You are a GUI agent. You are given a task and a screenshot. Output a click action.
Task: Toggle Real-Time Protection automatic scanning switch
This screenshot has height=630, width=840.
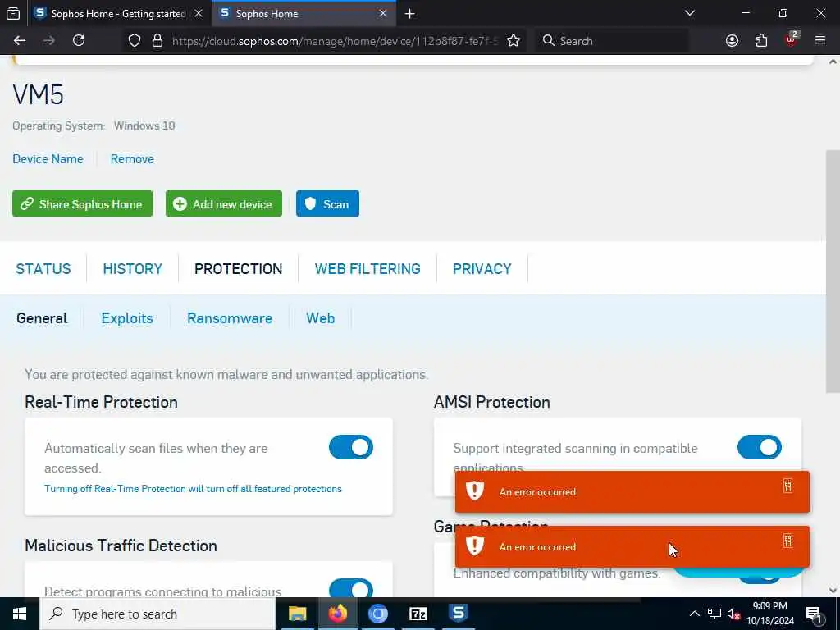tap(351, 447)
